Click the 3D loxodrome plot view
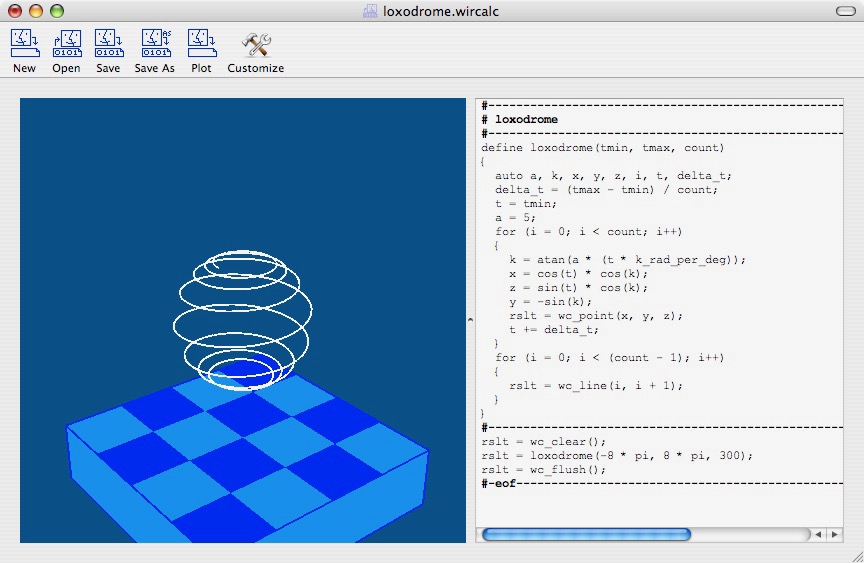The width and height of the screenshot is (864, 563). point(242,320)
